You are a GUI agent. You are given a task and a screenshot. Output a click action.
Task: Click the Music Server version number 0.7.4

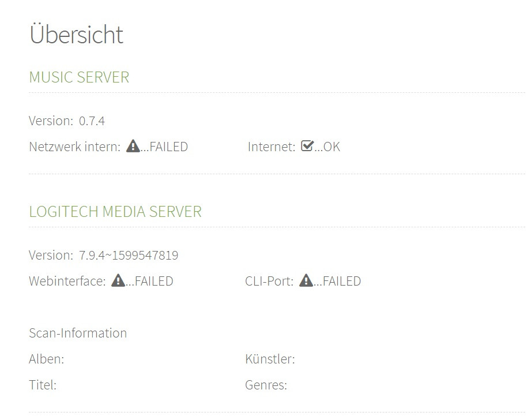click(92, 121)
